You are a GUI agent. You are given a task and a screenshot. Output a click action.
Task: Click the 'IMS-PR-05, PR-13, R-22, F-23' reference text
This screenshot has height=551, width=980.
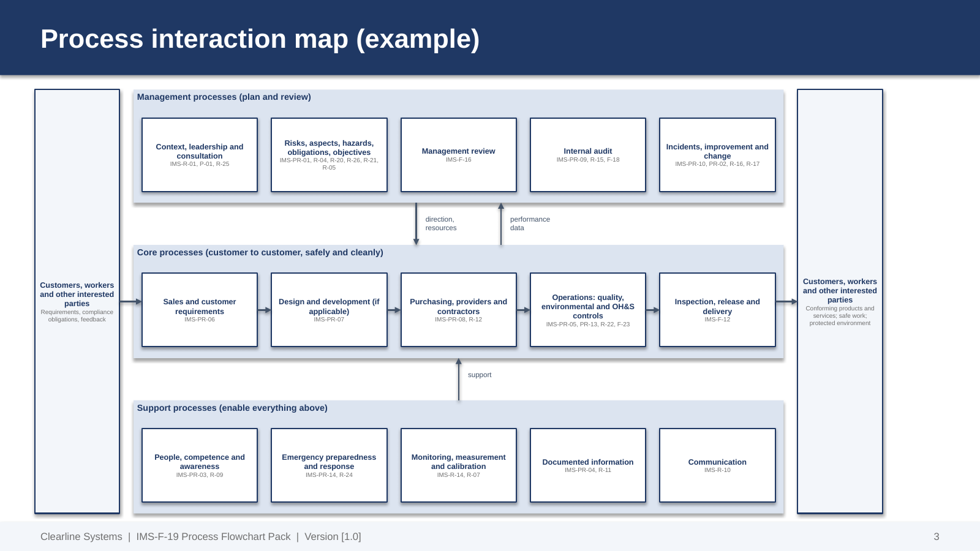(588, 324)
